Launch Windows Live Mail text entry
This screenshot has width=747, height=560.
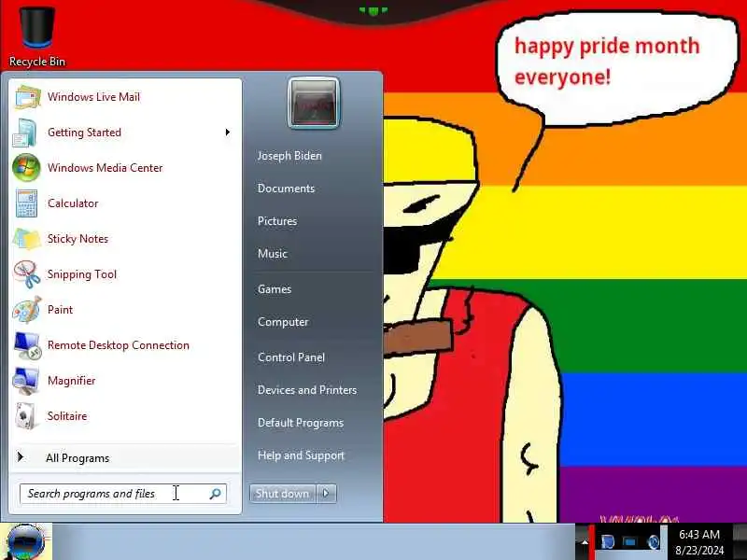(x=94, y=97)
